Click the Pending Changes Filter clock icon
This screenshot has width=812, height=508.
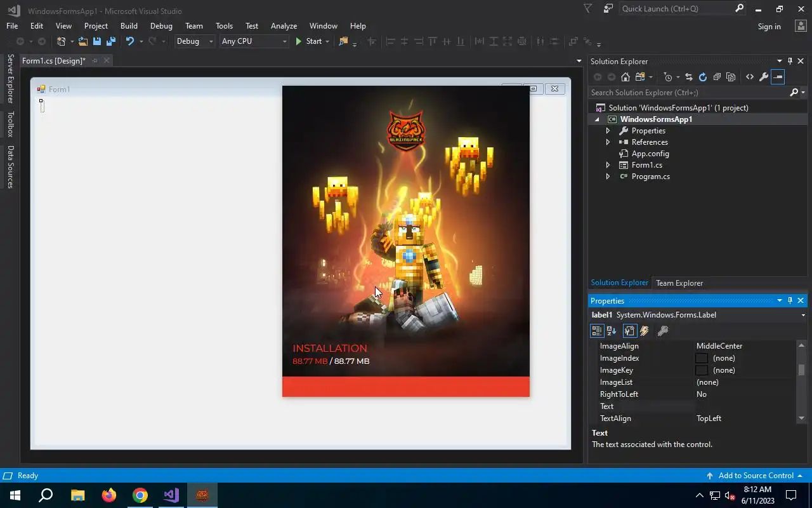667,77
